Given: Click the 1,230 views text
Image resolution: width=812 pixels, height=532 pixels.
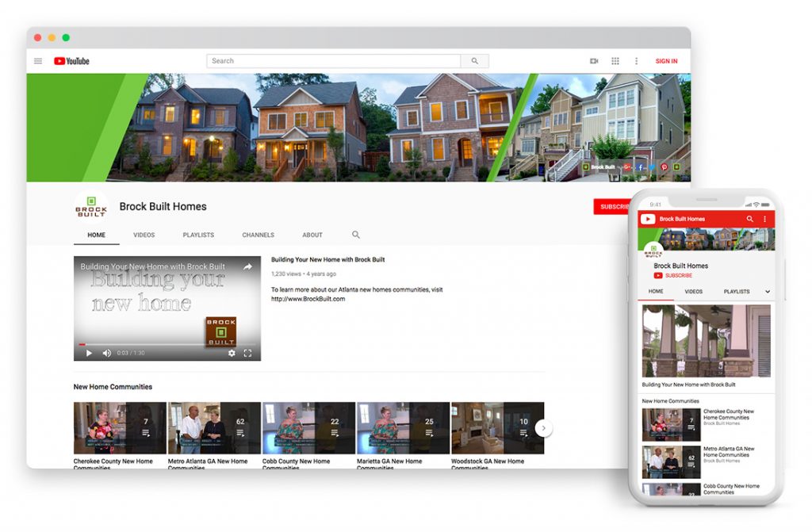Looking at the screenshot, I should 285,274.
